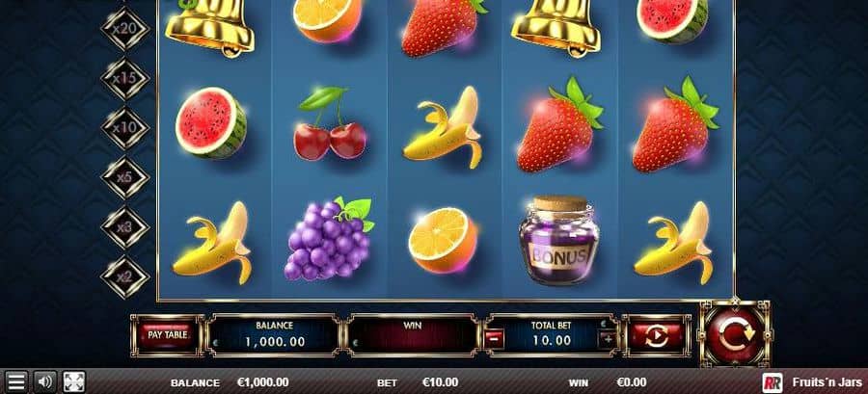Click the Red Rake logo icon
The height and width of the screenshot is (394, 868).
tap(773, 382)
